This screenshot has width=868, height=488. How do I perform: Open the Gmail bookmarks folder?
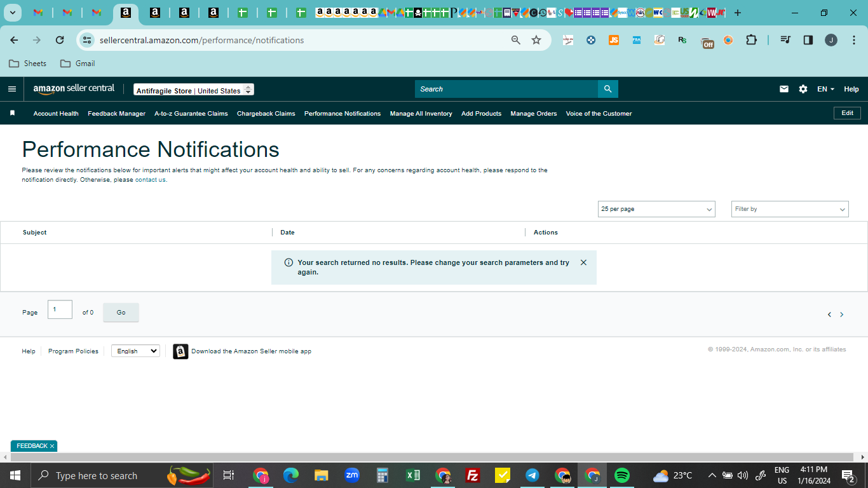click(x=78, y=64)
